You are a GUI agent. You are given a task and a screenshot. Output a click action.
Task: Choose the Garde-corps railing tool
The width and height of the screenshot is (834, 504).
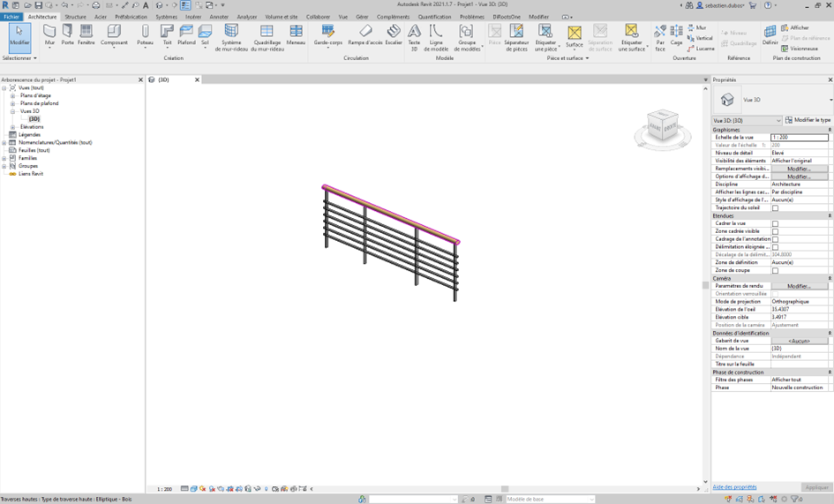(327, 35)
